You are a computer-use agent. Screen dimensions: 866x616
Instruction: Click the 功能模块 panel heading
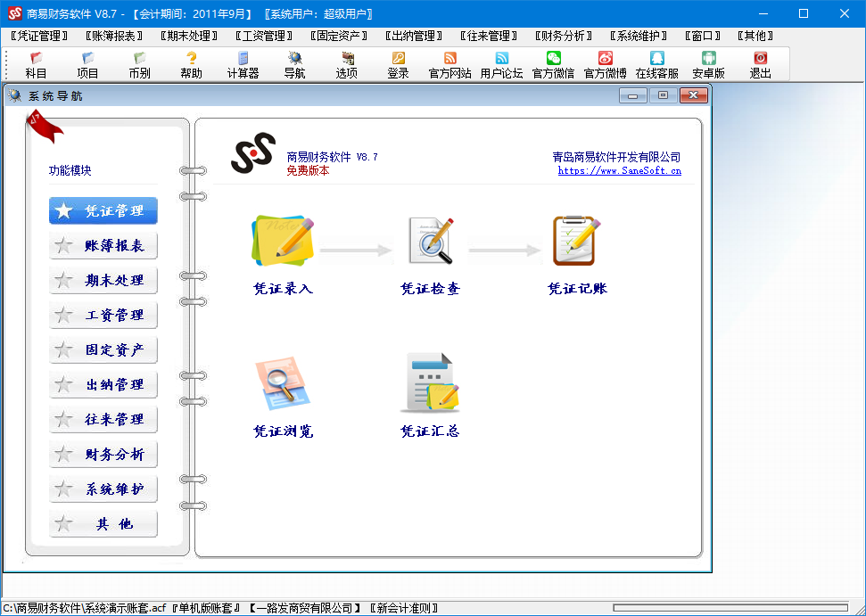(x=70, y=170)
